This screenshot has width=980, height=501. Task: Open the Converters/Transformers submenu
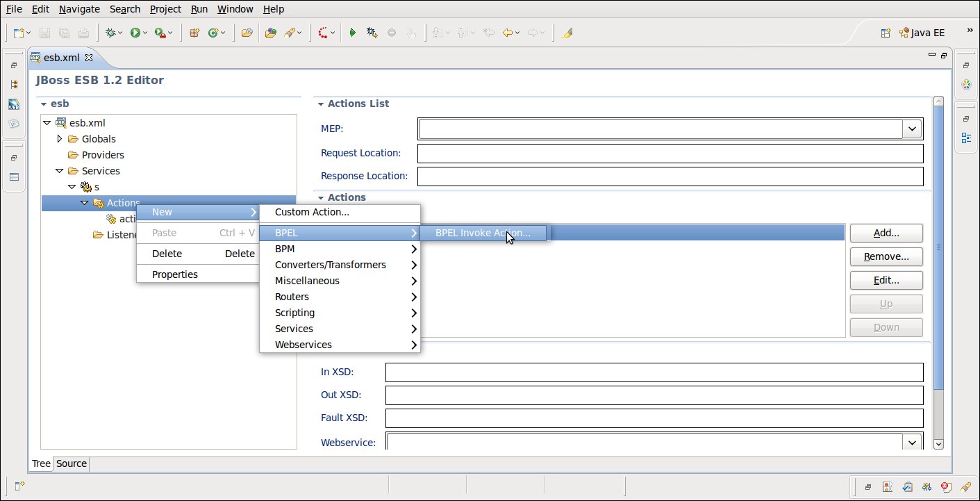point(340,265)
